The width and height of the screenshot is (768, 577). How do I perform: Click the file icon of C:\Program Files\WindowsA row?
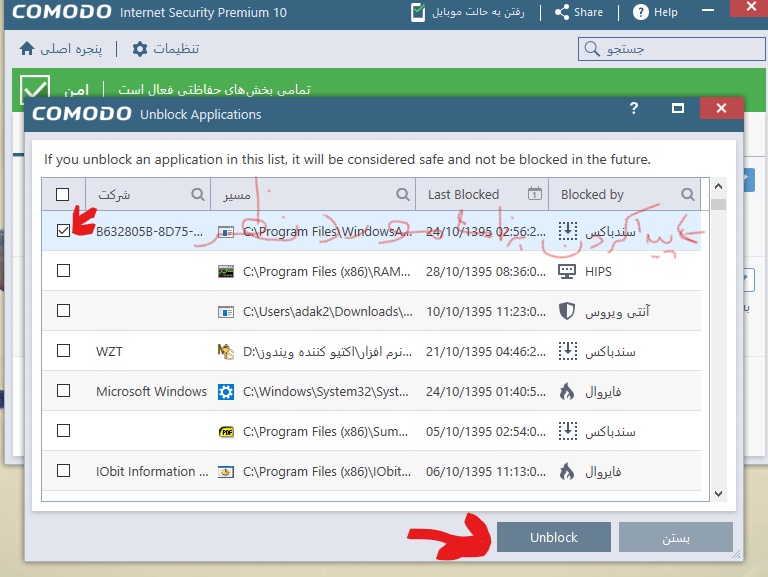tap(226, 232)
